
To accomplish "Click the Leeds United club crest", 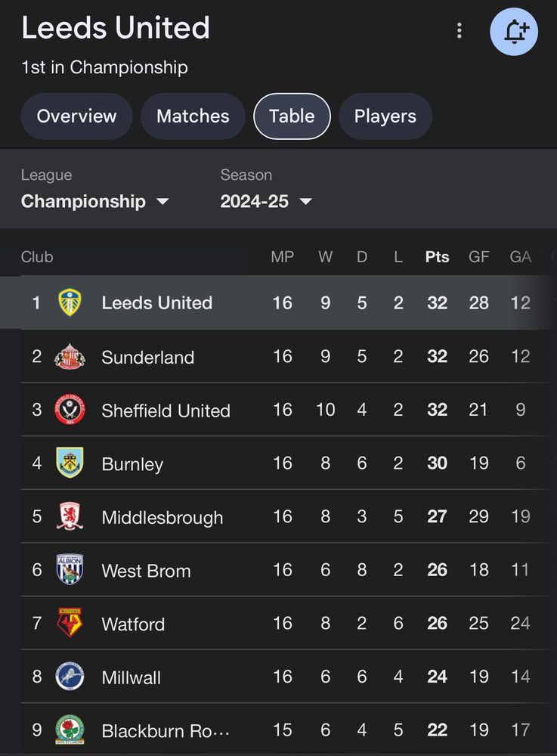I will point(70,303).
